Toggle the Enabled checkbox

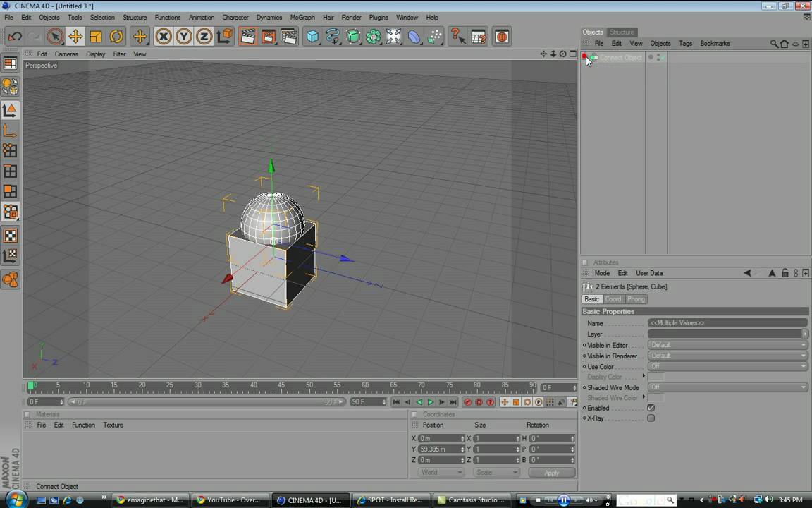pyautogui.click(x=651, y=408)
